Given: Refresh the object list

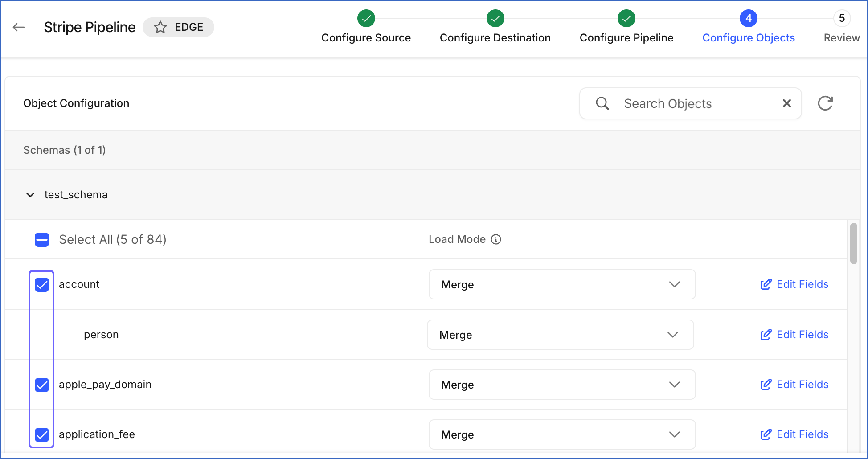Looking at the screenshot, I should pyautogui.click(x=825, y=103).
